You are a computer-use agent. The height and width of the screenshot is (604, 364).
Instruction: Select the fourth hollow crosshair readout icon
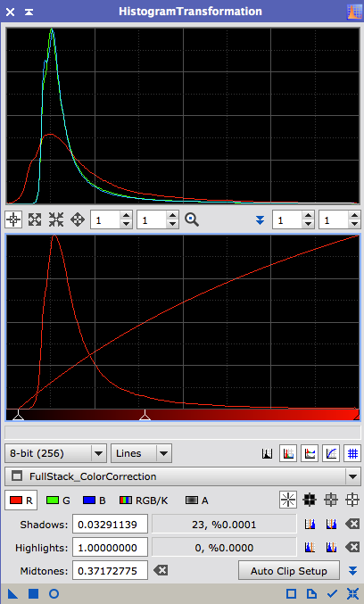pos(352,500)
